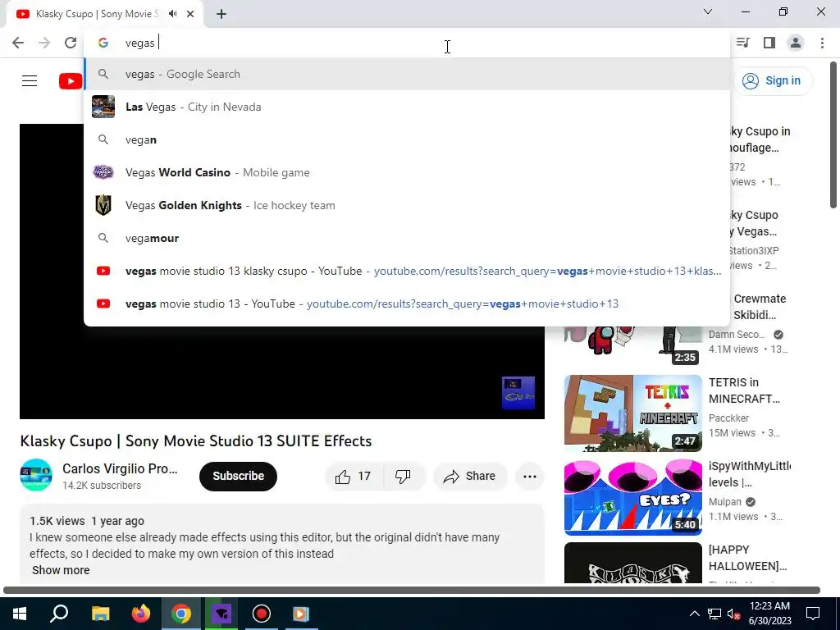This screenshot has width=840, height=630.
Task: Click the red record app in taskbar
Action: click(262, 614)
